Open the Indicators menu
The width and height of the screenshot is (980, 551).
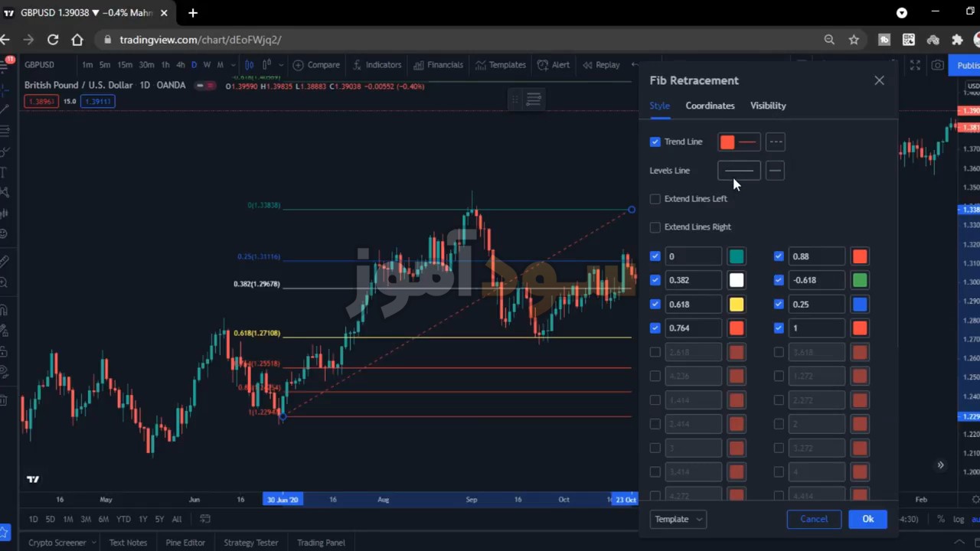pyautogui.click(x=377, y=65)
